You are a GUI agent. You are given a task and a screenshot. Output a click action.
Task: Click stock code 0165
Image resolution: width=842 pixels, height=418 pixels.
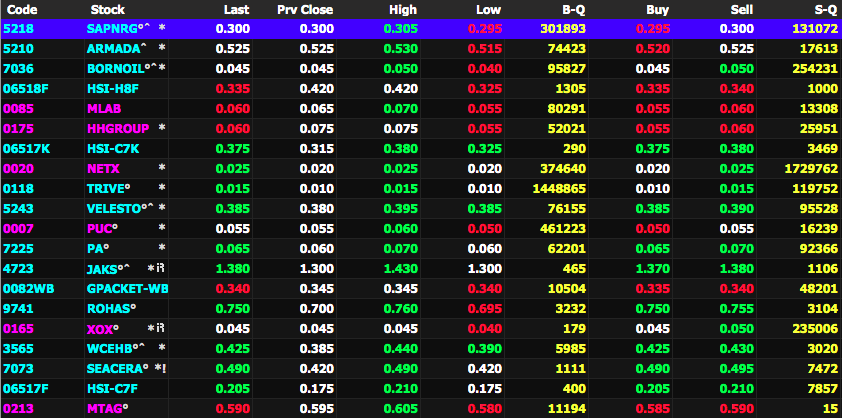[x=18, y=328]
